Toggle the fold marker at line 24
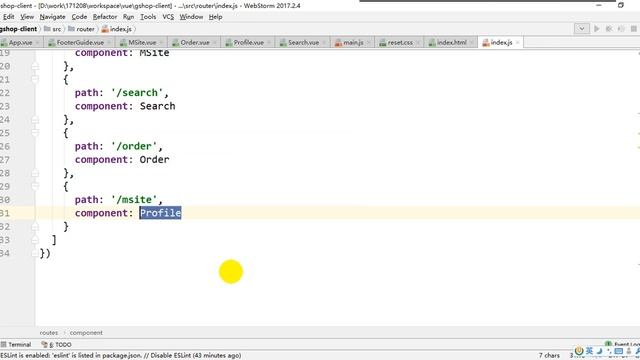 [35, 120]
